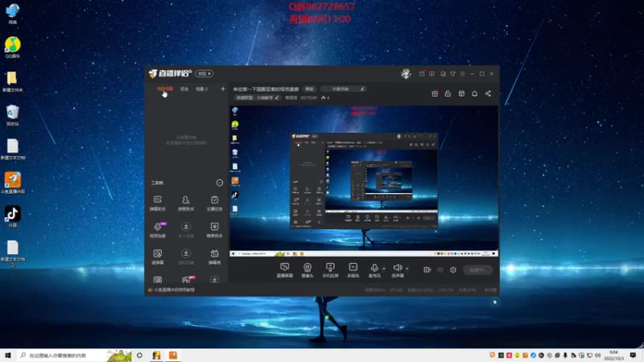Switch to the second scene tab
The height and width of the screenshot is (362, 644).
tap(184, 88)
